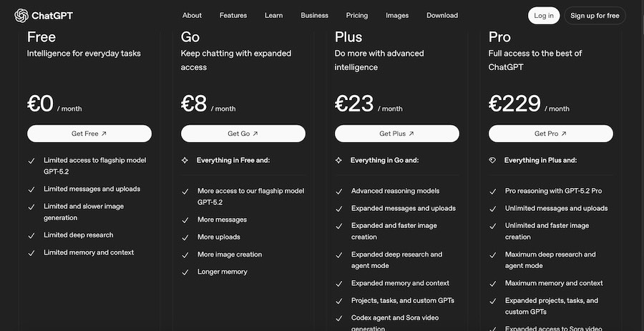
Task: Click Sign up for free button
Action: click(x=595, y=16)
